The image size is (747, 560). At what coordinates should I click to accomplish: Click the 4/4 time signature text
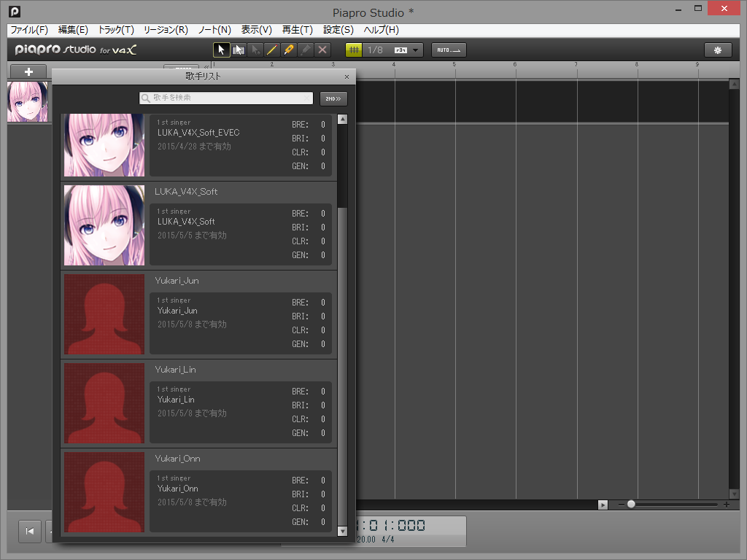(388, 540)
